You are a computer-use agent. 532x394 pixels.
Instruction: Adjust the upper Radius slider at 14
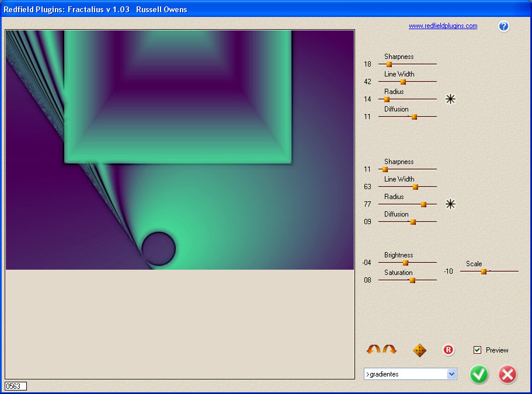click(387, 99)
